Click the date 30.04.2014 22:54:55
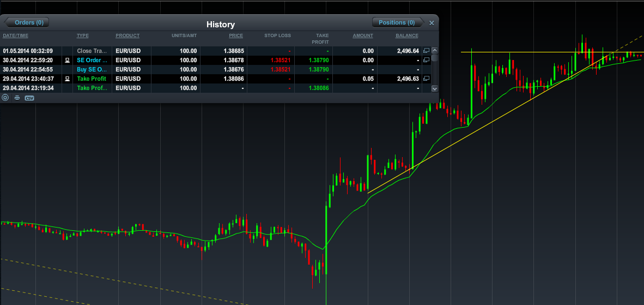 (x=28, y=69)
